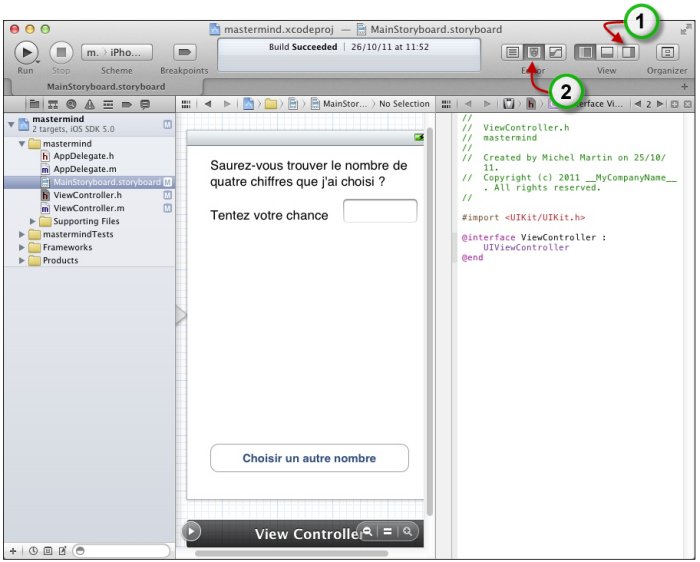The width and height of the screenshot is (700, 562).
Task: Switch to the Standard editor
Action: 512,53
